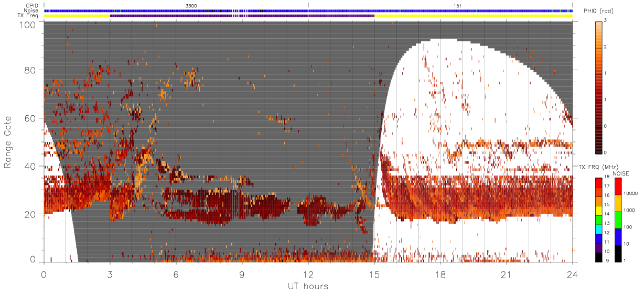Select the CPID value 3300
644x297 pixels.
(x=191, y=5)
